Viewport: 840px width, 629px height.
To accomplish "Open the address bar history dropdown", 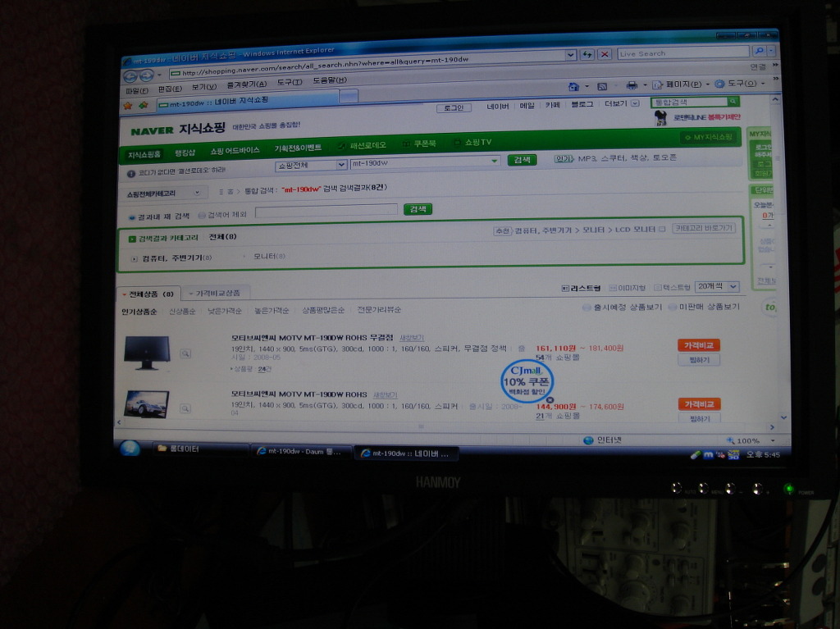I will (571, 55).
